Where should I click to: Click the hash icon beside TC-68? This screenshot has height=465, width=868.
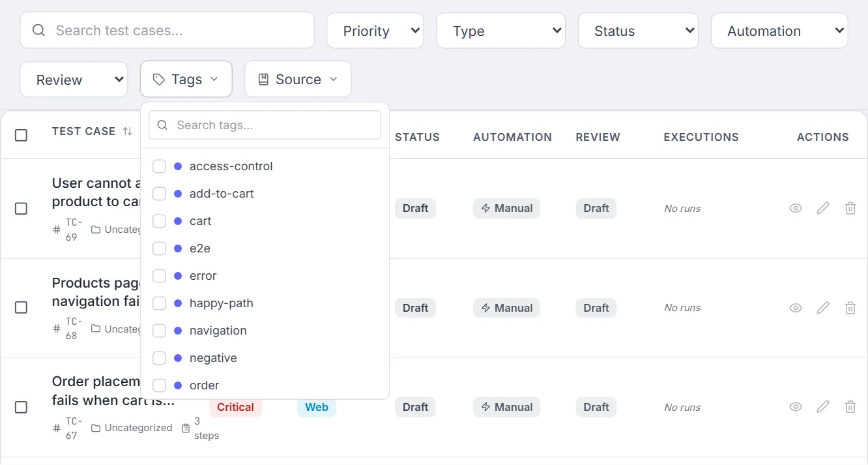click(57, 329)
